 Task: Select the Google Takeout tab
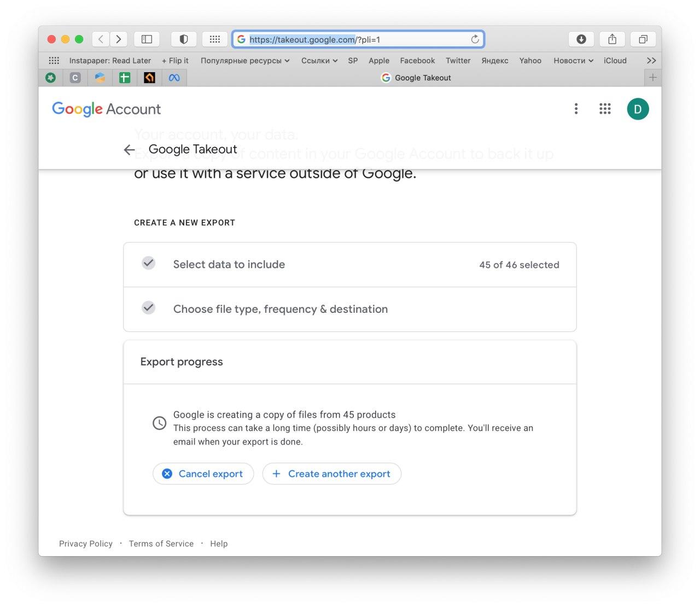pyautogui.click(x=416, y=78)
